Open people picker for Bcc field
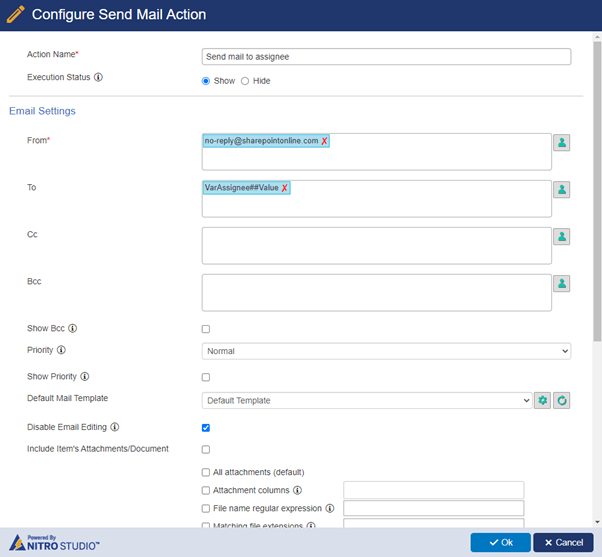This screenshot has width=602, height=557. [561, 284]
